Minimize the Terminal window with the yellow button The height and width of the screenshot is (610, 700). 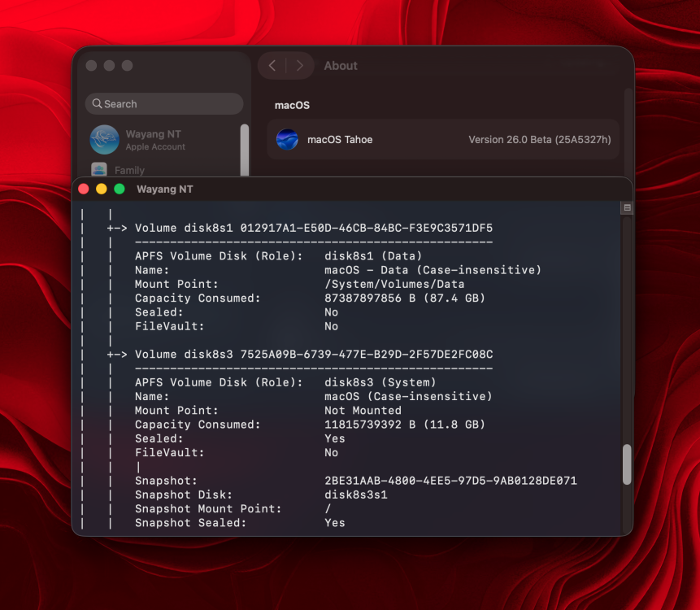point(102,189)
